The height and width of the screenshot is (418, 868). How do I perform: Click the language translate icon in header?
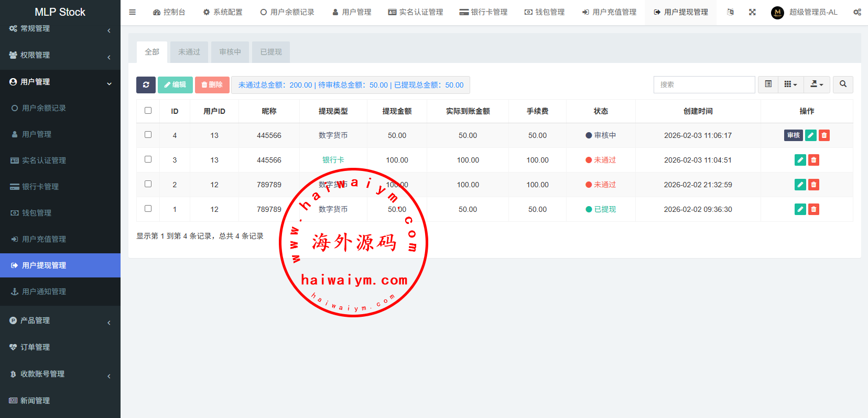[730, 12]
